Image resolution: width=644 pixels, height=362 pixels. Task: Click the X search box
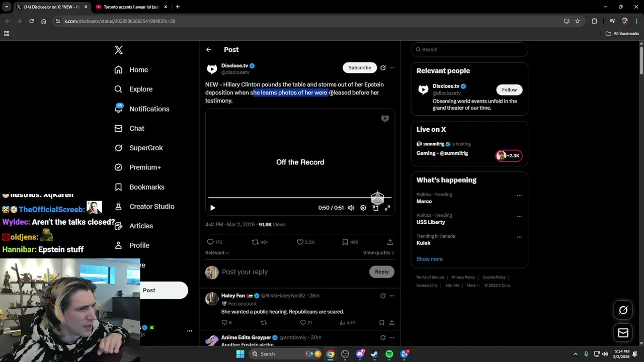pos(469,50)
